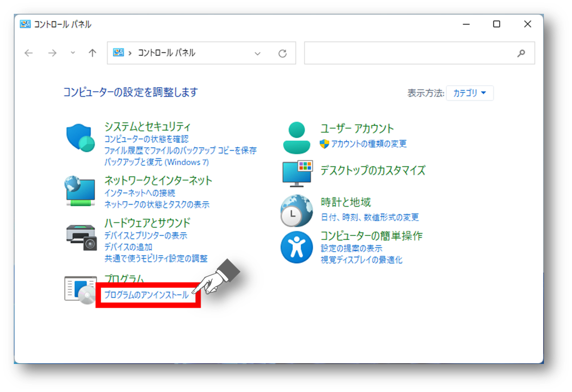Click デバイスとプリンターの表示 link

click(x=146, y=235)
